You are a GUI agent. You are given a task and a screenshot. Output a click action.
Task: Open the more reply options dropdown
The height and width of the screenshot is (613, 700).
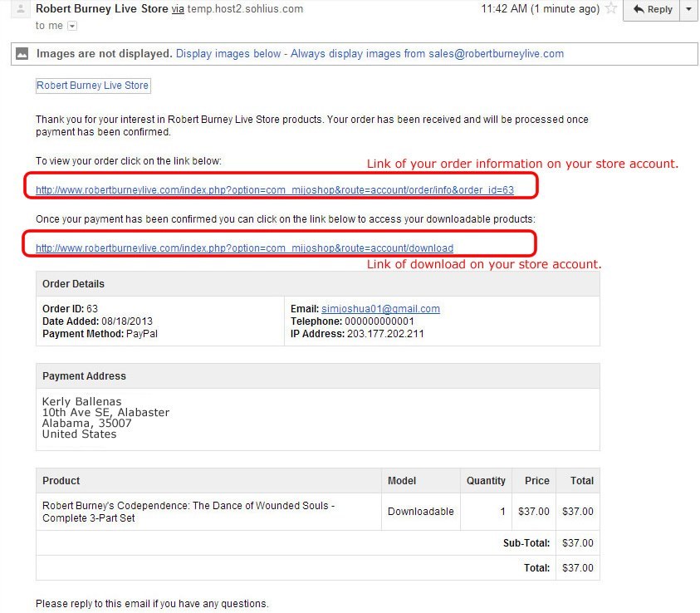tap(689, 9)
